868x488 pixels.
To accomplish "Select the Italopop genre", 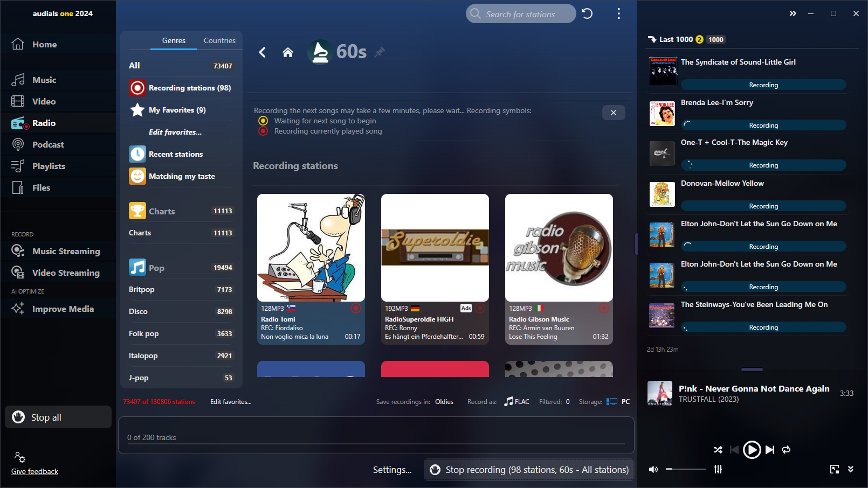I will tap(181, 355).
